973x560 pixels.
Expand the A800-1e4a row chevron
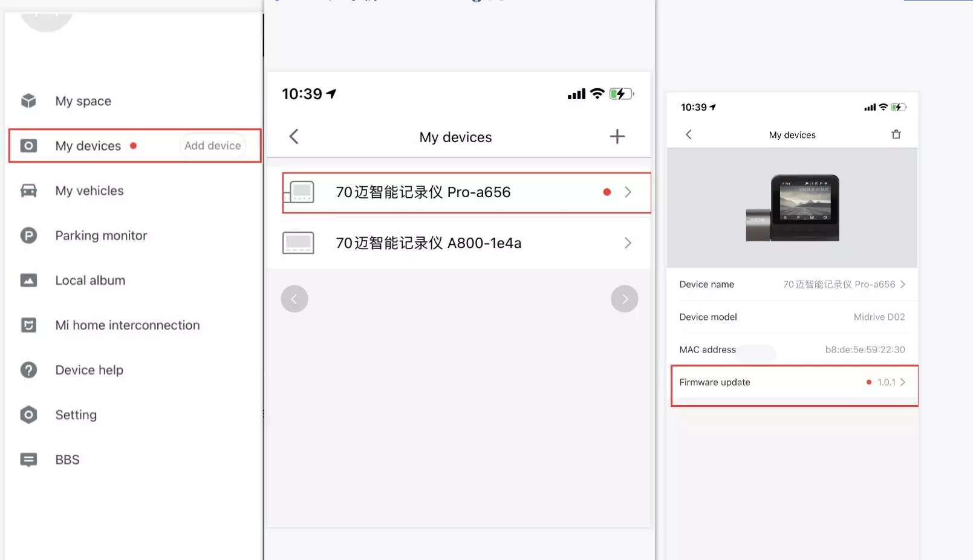[x=628, y=243]
